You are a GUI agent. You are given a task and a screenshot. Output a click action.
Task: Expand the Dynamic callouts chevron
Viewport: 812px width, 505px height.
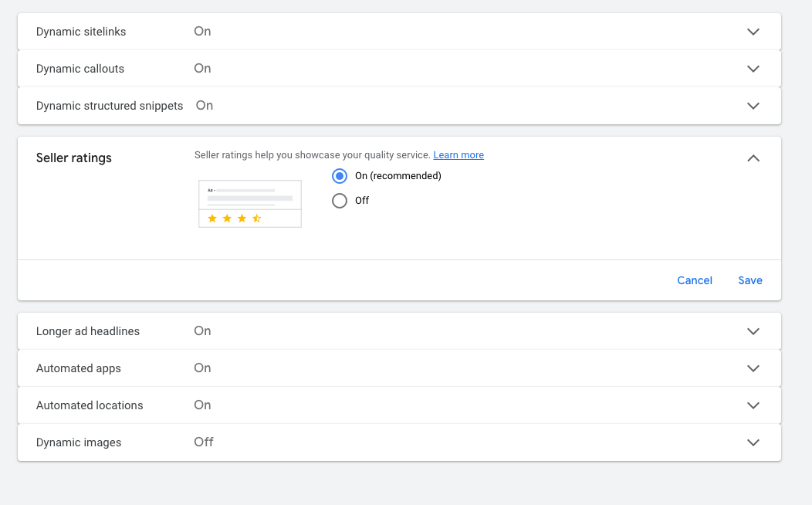tap(753, 69)
